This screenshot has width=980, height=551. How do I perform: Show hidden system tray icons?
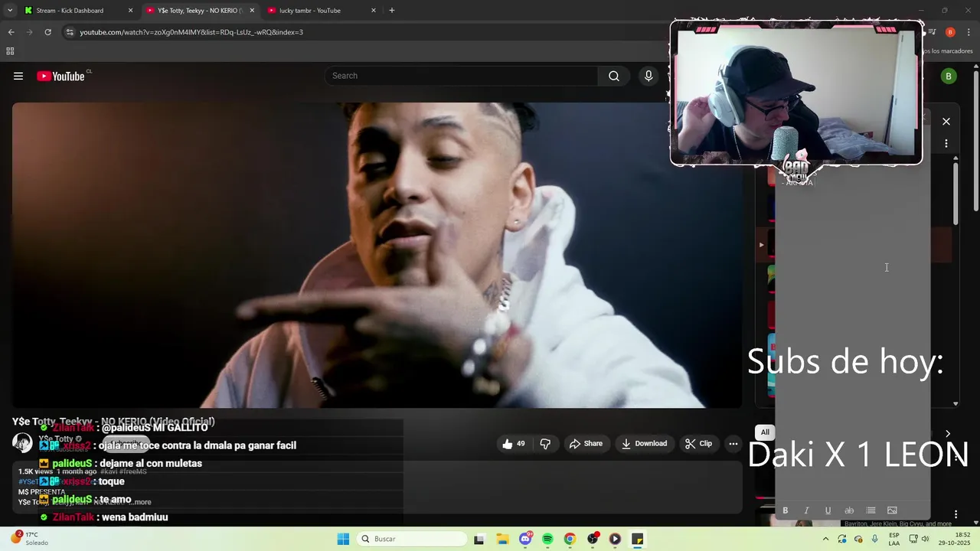click(825, 539)
